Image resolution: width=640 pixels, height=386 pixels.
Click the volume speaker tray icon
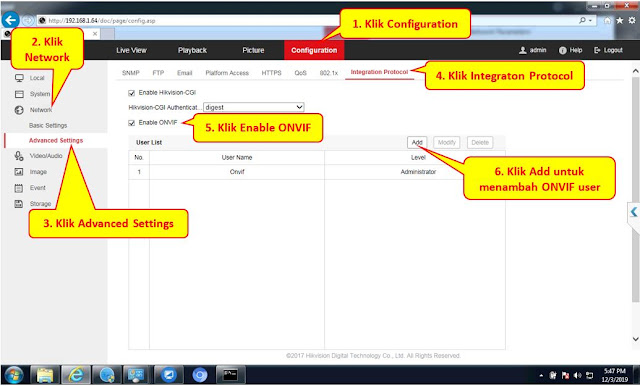577,375
